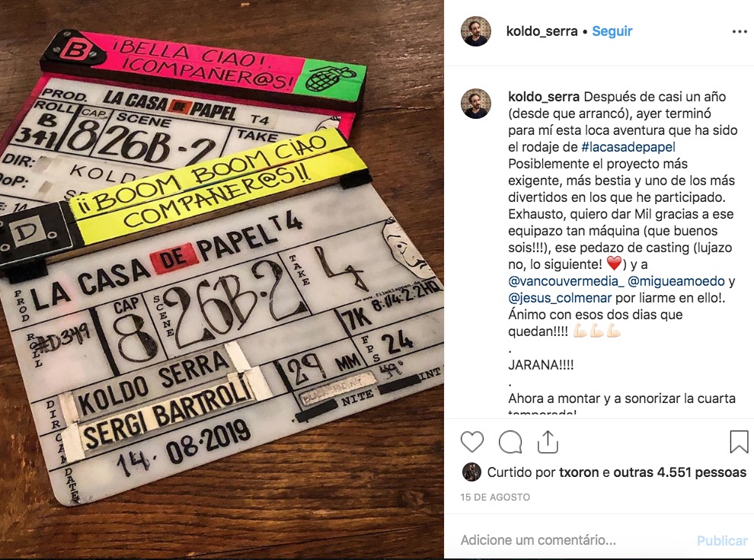Follow koldo_serra via the Seguir button
This screenshot has height=560, width=754.
[612, 31]
